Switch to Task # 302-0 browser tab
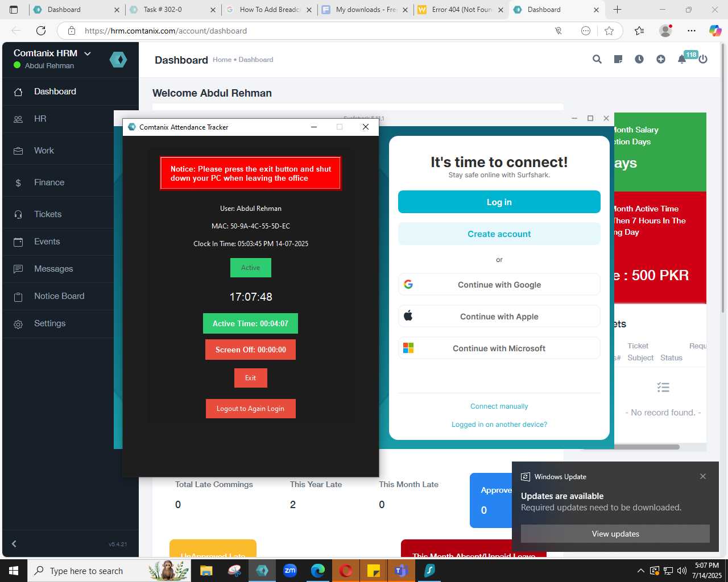 pos(173,10)
